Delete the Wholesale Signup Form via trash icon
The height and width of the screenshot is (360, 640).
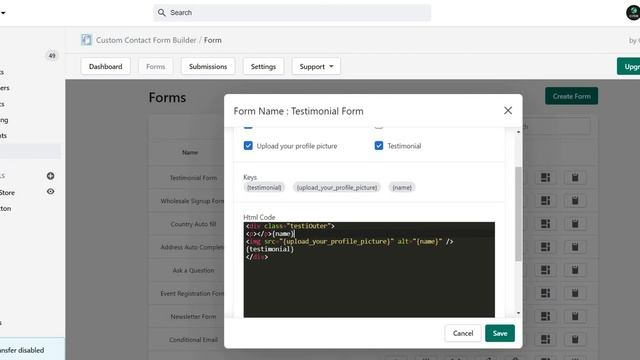pyautogui.click(x=575, y=200)
